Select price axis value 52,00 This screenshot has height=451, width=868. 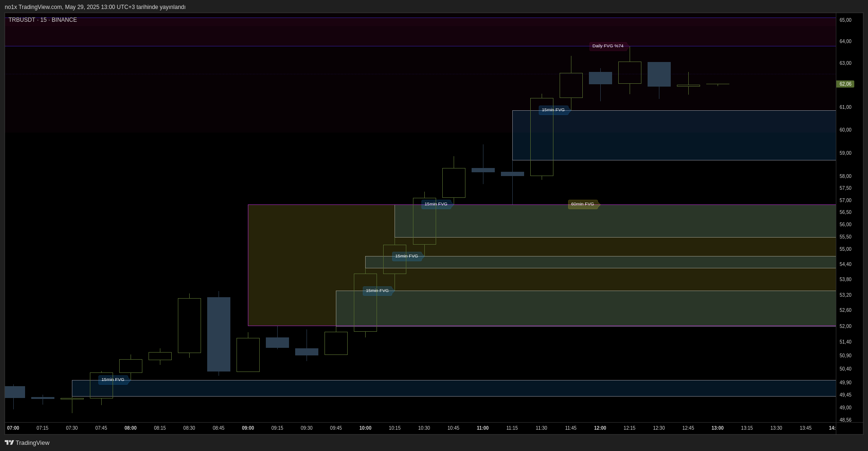[x=845, y=326]
